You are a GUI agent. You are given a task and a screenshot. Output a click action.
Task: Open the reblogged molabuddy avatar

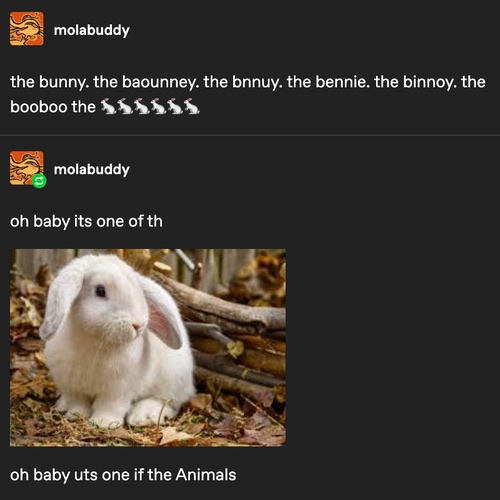pos(27,168)
